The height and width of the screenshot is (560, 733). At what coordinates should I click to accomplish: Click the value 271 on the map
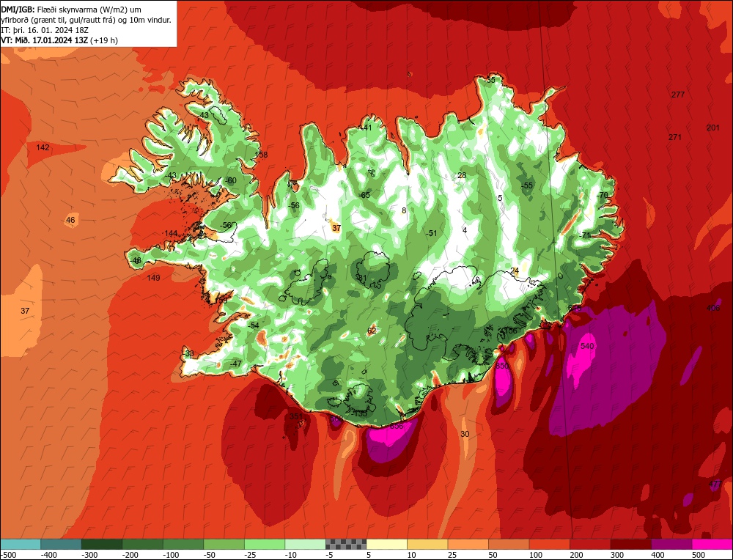click(674, 137)
